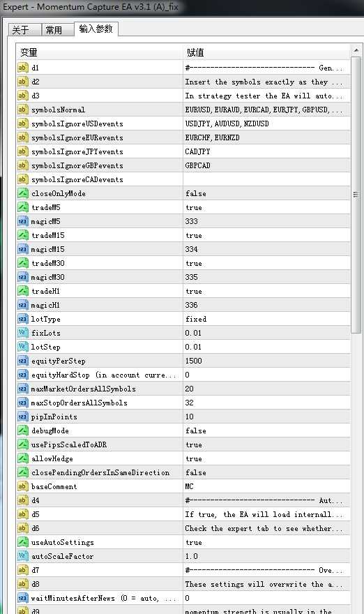Switch to the 关于 tab
Image resolution: width=364 pixels, height=614 pixels.
click(x=24, y=30)
